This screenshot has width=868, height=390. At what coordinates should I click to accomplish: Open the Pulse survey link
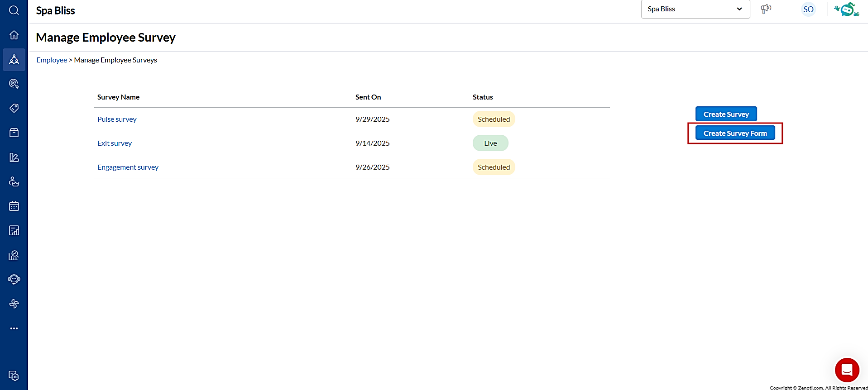(117, 119)
